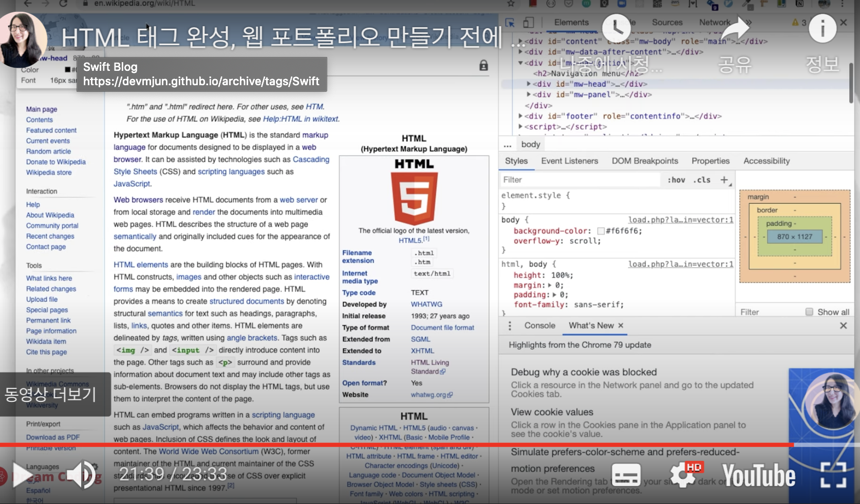
Task: Focus the Styles Filter input field
Action: click(x=581, y=180)
